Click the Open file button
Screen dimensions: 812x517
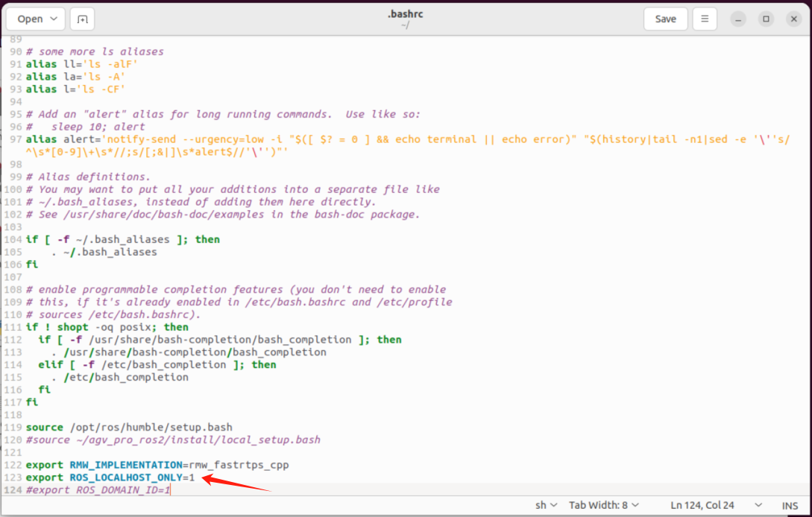pos(30,19)
